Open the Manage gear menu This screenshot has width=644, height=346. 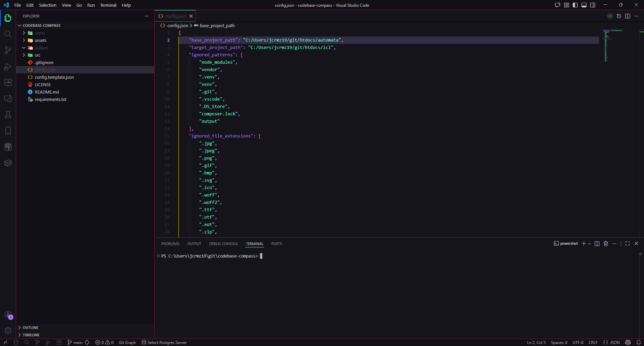pyautogui.click(x=8, y=331)
